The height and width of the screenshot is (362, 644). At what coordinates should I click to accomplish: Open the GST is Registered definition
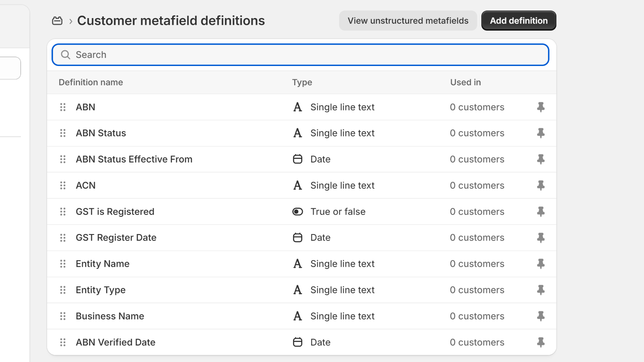click(x=115, y=212)
